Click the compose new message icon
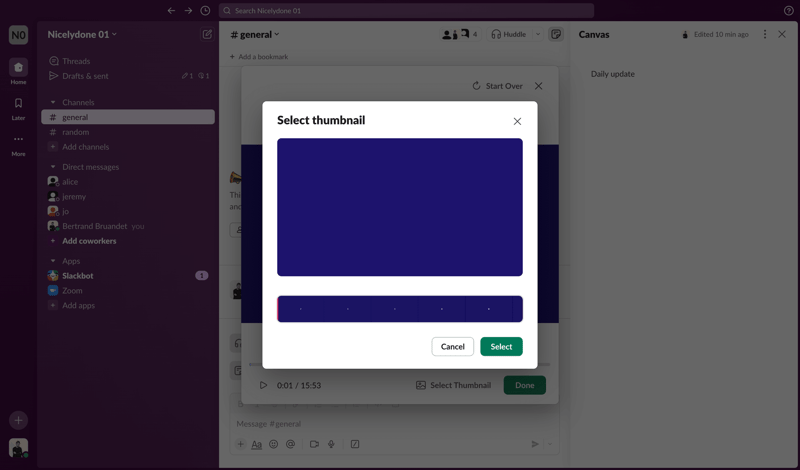The width and height of the screenshot is (800, 470). coord(207,34)
